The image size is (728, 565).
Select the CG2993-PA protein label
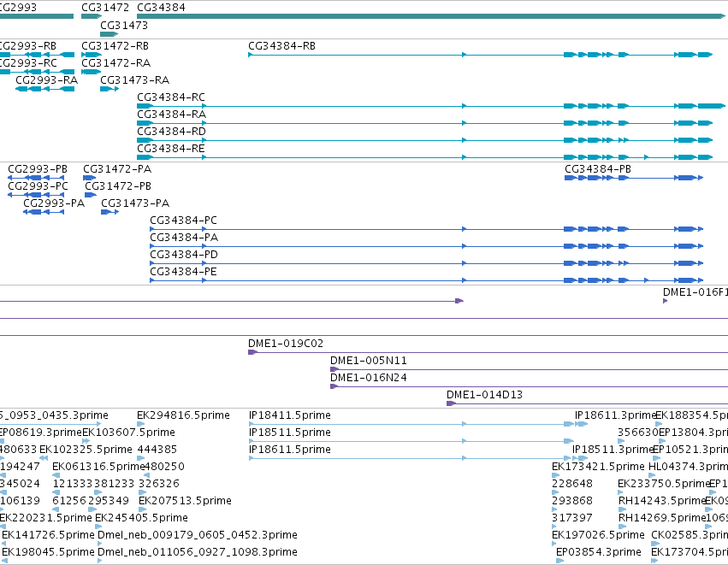(54, 203)
